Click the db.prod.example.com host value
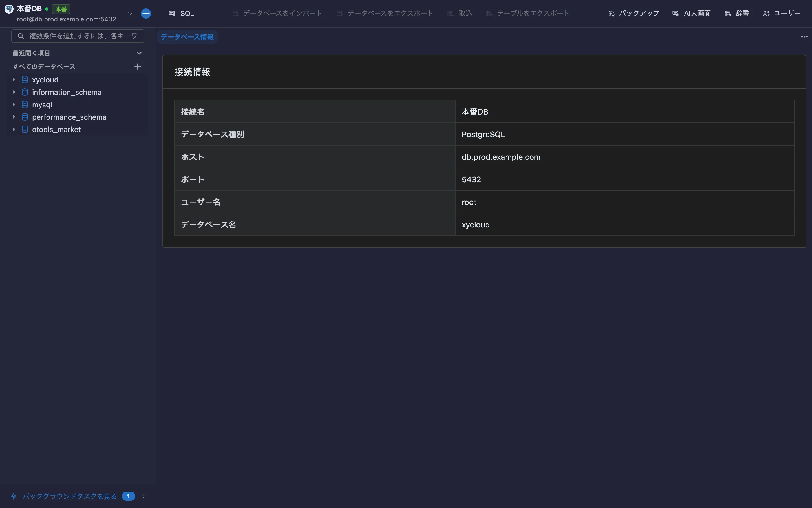812x508 pixels. point(501,157)
